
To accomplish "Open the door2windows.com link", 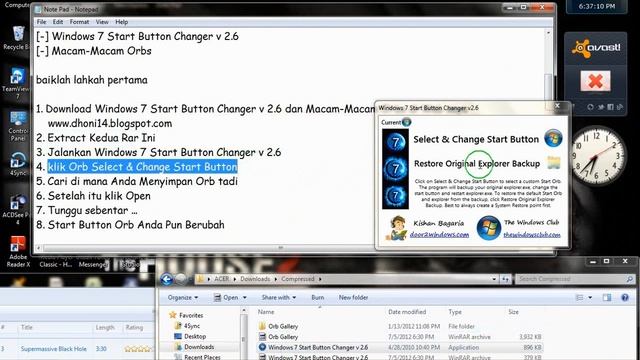I will 439,235.
